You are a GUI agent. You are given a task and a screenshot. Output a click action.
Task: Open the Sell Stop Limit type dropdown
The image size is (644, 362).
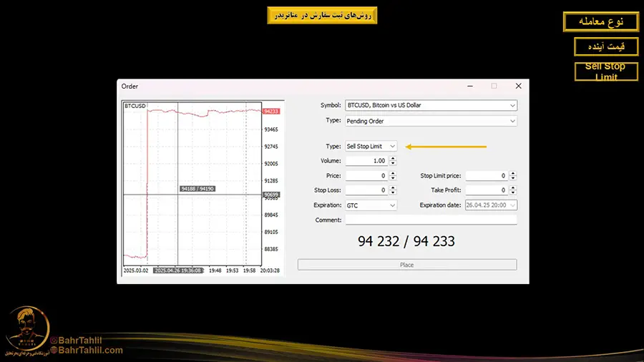click(x=371, y=146)
